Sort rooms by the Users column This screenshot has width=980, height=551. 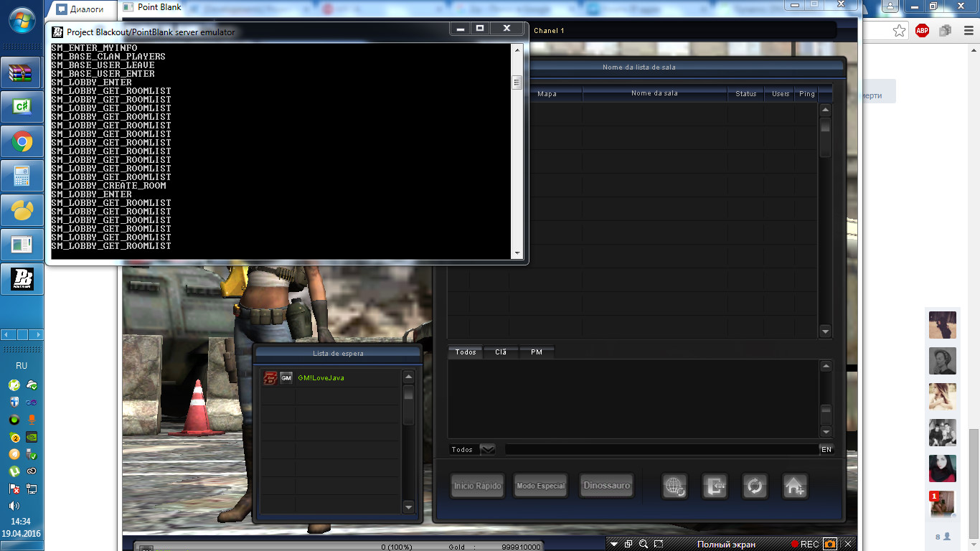coord(781,94)
